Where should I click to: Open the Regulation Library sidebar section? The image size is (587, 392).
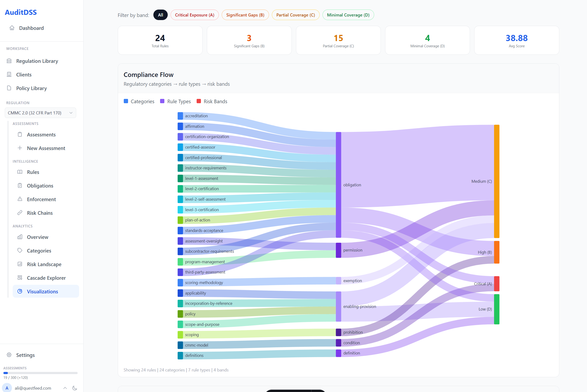[x=37, y=61]
